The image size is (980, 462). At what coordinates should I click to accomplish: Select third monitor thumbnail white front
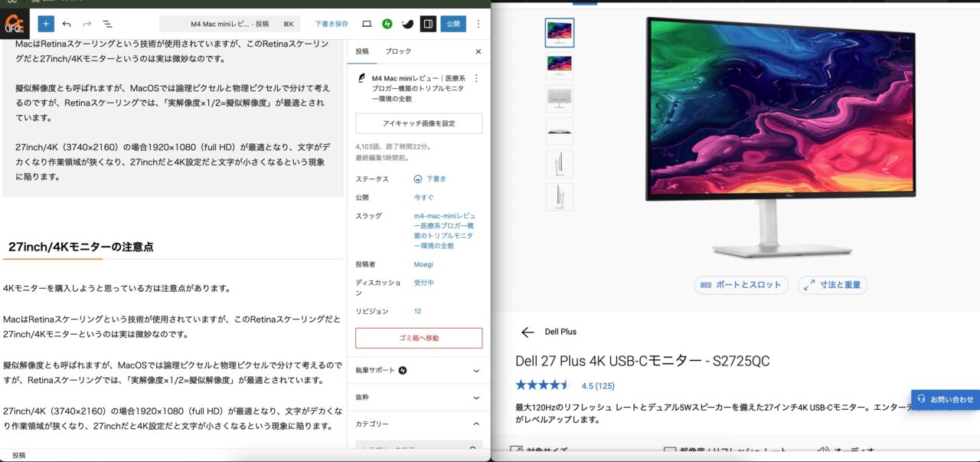click(560, 99)
